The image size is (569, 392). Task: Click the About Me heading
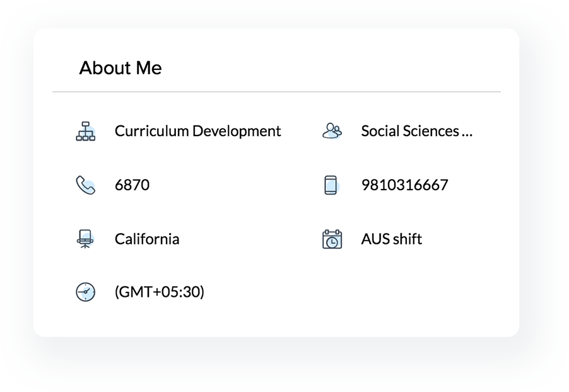(120, 68)
